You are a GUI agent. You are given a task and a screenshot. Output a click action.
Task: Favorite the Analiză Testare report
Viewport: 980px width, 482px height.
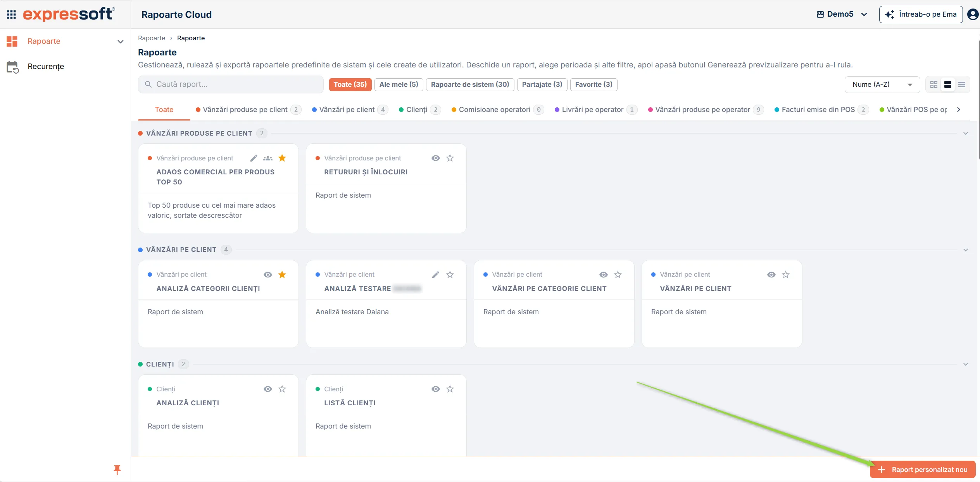pyautogui.click(x=450, y=275)
